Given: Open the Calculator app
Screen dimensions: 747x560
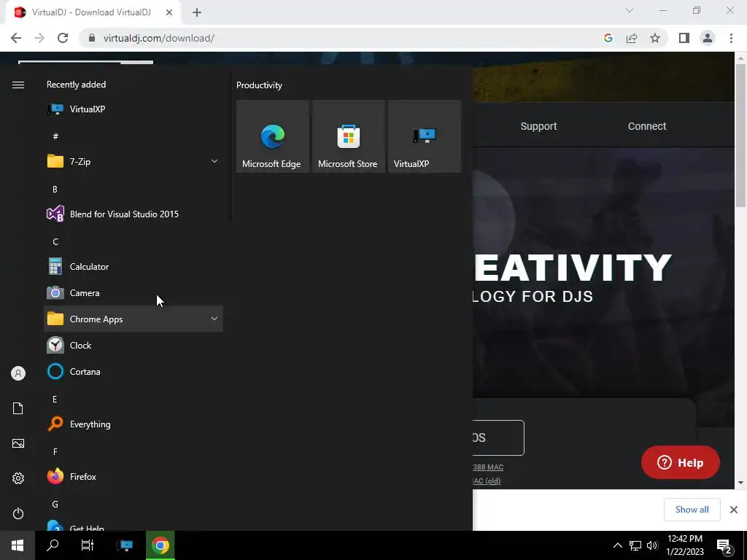Looking at the screenshot, I should click(x=133, y=267).
